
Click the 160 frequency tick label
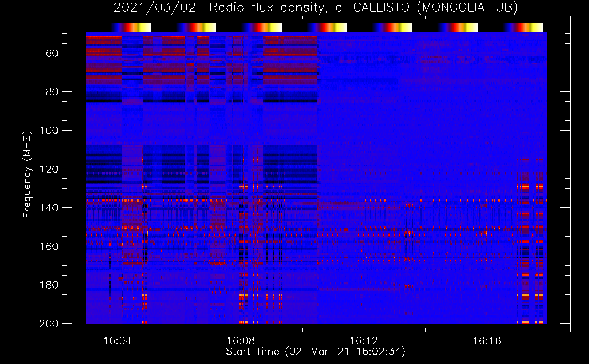pos(49,246)
